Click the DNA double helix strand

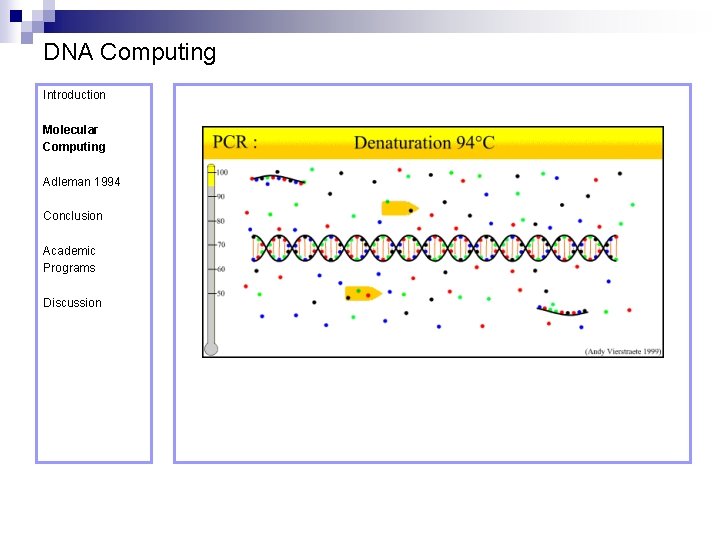click(x=435, y=248)
